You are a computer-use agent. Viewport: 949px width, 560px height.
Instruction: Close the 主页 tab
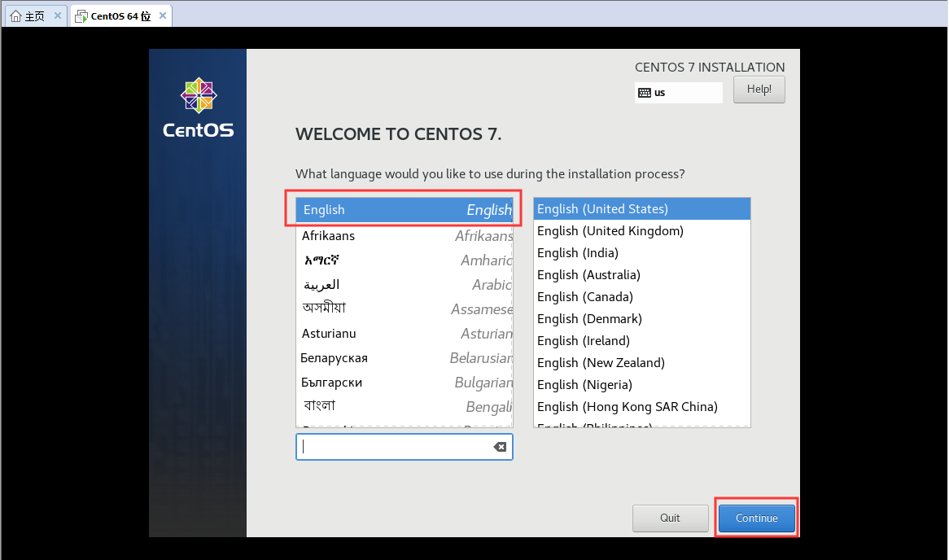pos(58,15)
